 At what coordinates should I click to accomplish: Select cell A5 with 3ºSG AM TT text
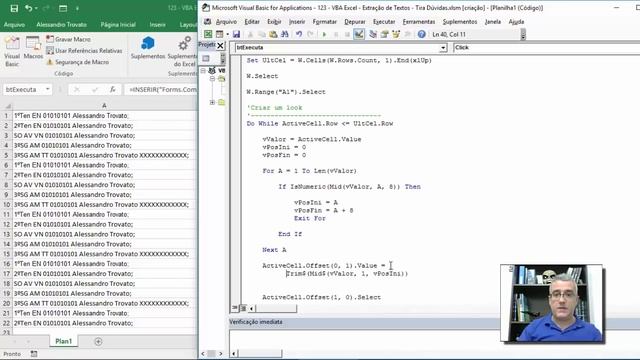point(104,155)
